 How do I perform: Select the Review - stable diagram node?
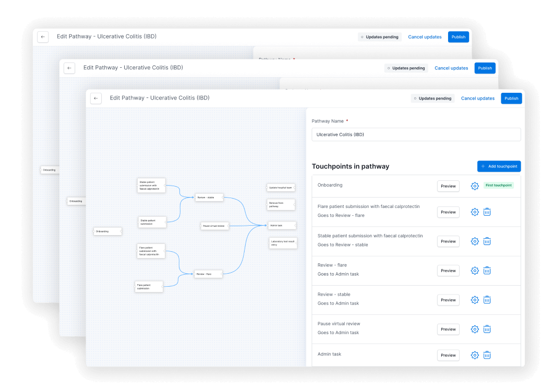pos(209,198)
